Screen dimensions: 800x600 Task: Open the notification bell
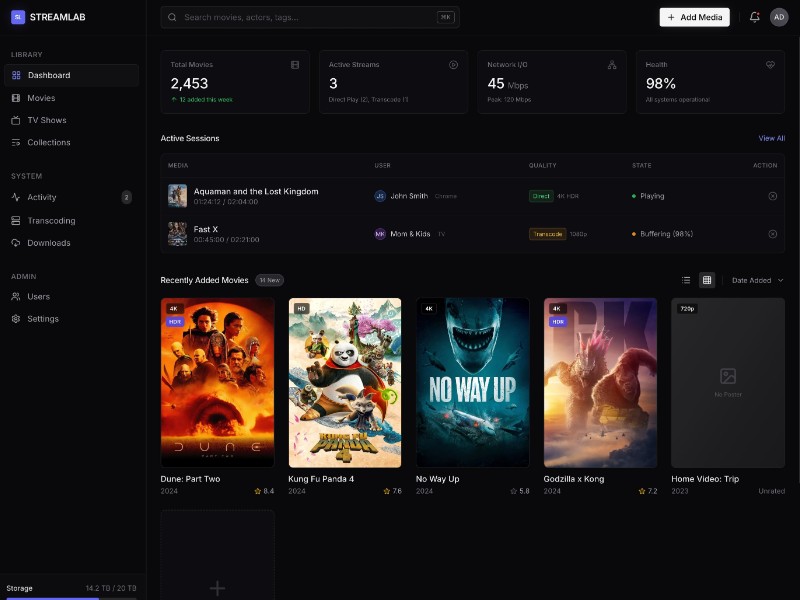point(757,17)
